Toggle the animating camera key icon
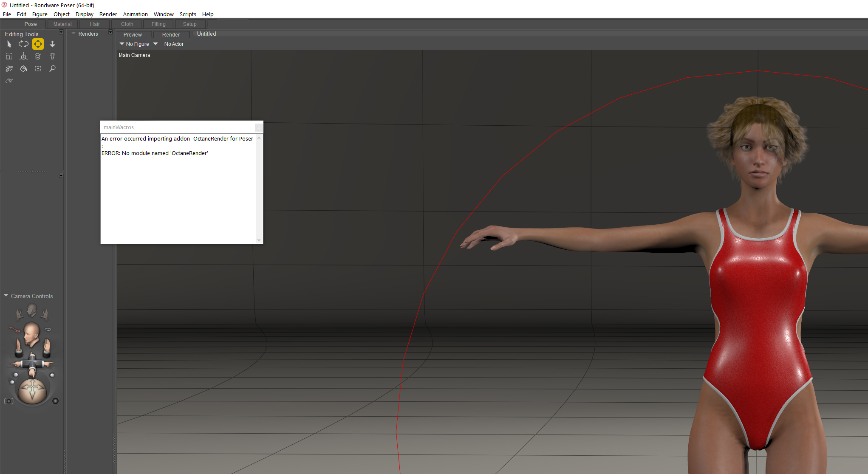868x474 pixels. 15,329
